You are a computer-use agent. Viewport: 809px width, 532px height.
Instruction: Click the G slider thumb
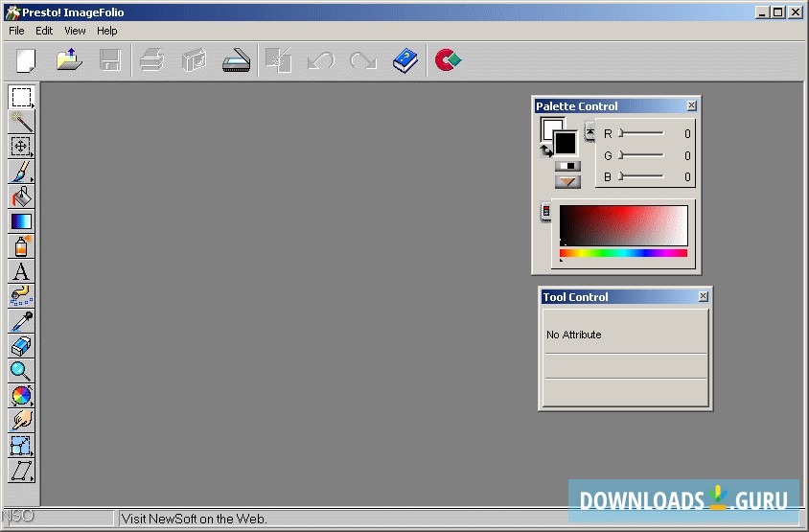click(x=621, y=155)
